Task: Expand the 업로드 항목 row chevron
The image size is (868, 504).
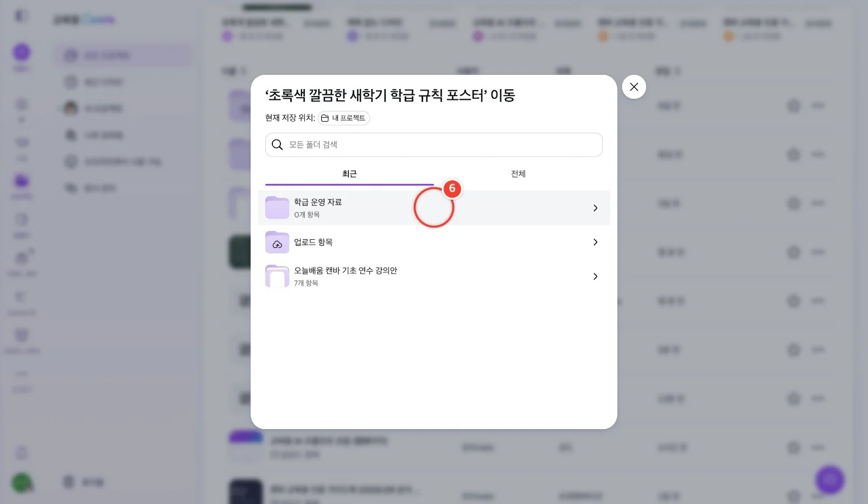Action: (x=595, y=242)
